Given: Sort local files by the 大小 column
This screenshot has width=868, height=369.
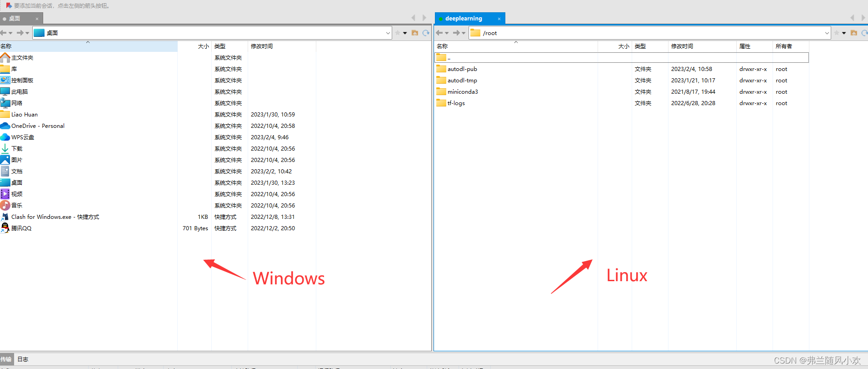Looking at the screenshot, I should coord(195,46).
